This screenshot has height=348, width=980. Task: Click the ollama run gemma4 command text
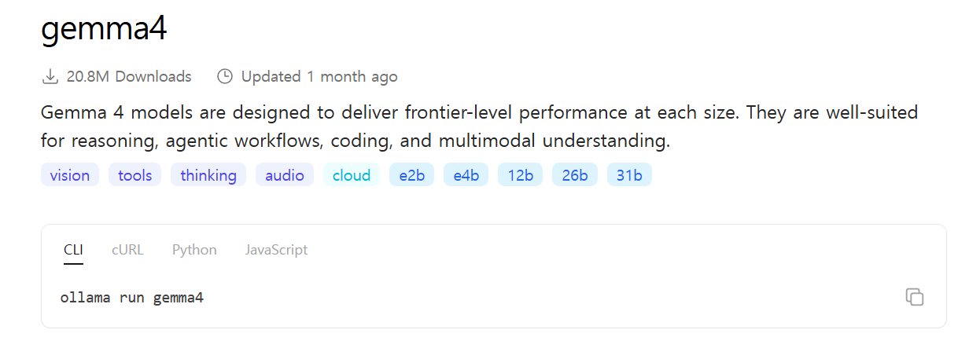[x=132, y=298]
